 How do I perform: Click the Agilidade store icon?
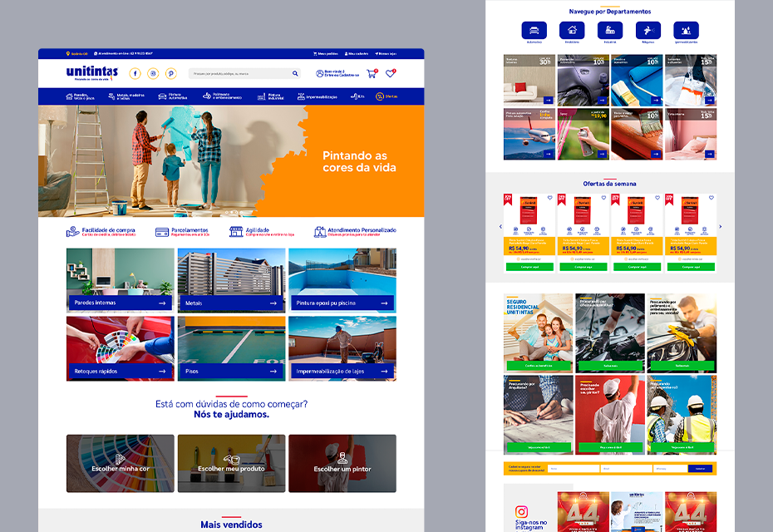[x=236, y=231]
